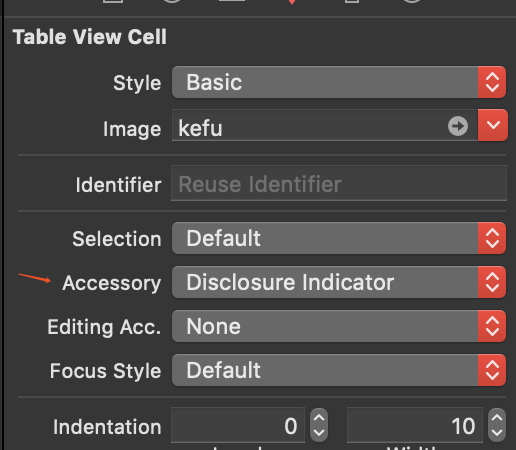The height and width of the screenshot is (450, 516).
Task: Click the Identifier attribute label
Action: tap(118, 185)
